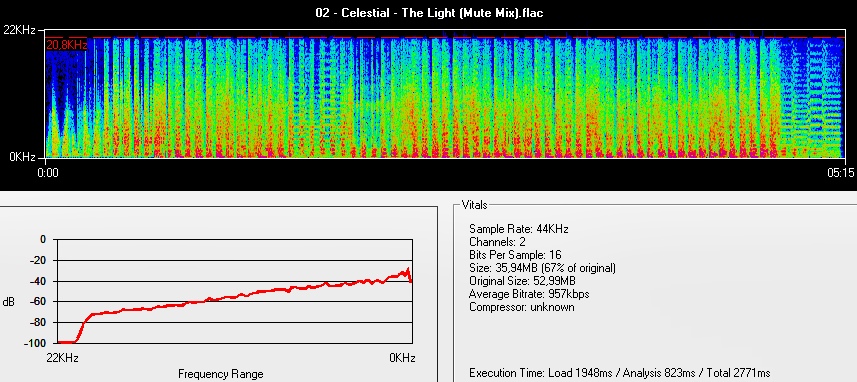This screenshot has width=857, height=382.
Task: Click inside the spectrogram display
Action: [x=445, y=94]
